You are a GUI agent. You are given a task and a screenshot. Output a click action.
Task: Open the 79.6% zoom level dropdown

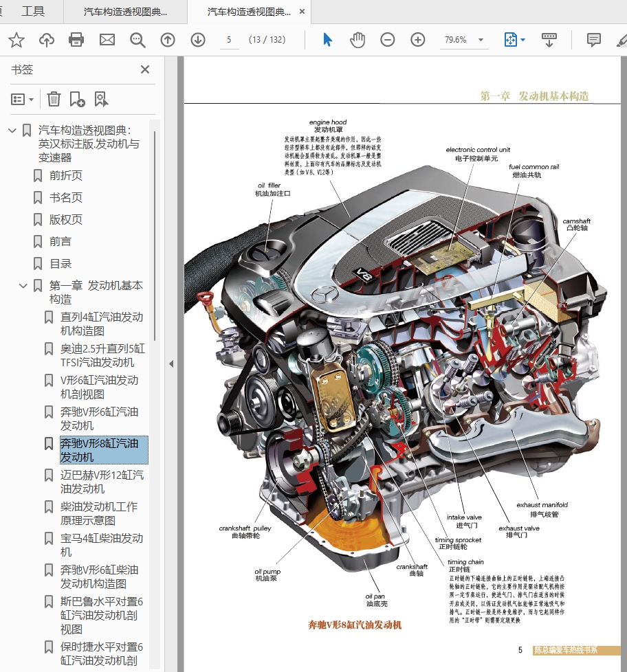(481, 40)
